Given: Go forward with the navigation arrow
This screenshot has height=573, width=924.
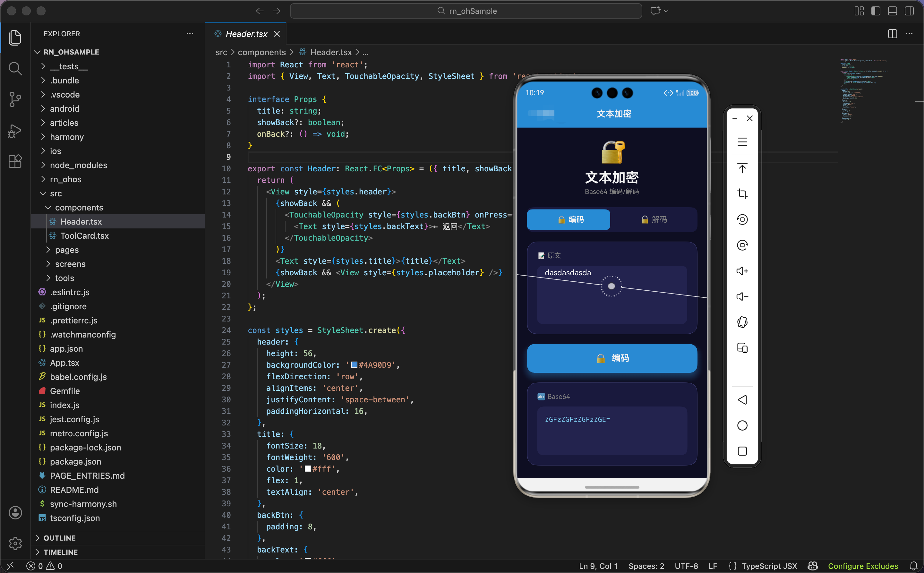Looking at the screenshot, I should 277,11.
